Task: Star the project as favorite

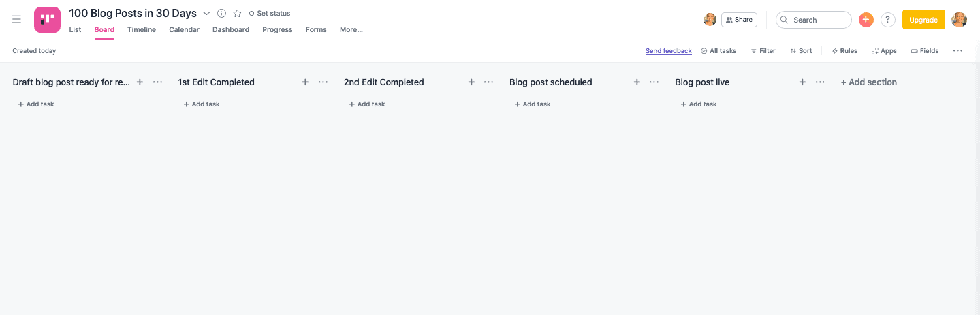Action: [237, 14]
